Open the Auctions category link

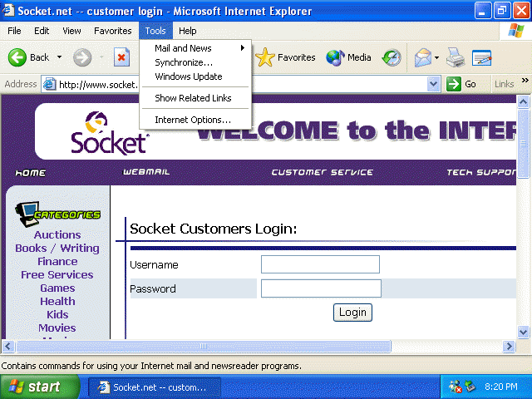57,234
